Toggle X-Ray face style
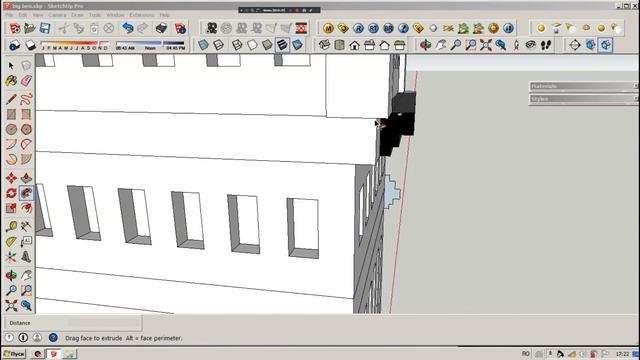 point(204,45)
